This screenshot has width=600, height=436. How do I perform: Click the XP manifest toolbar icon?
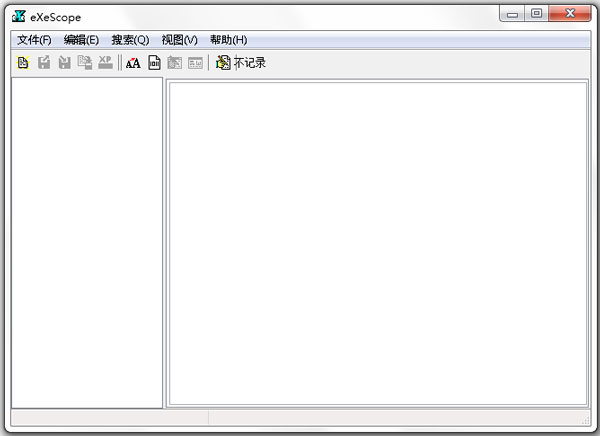105,62
